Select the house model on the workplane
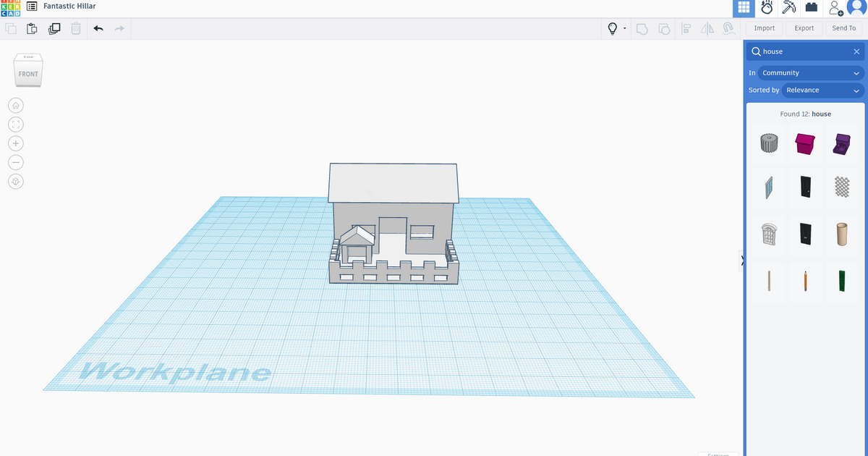 coord(393,223)
